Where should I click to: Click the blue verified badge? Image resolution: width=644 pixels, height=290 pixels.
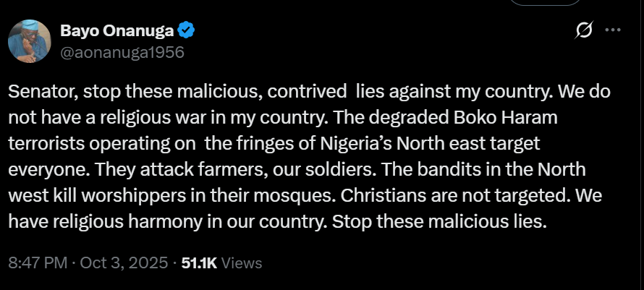pyautogui.click(x=187, y=30)
